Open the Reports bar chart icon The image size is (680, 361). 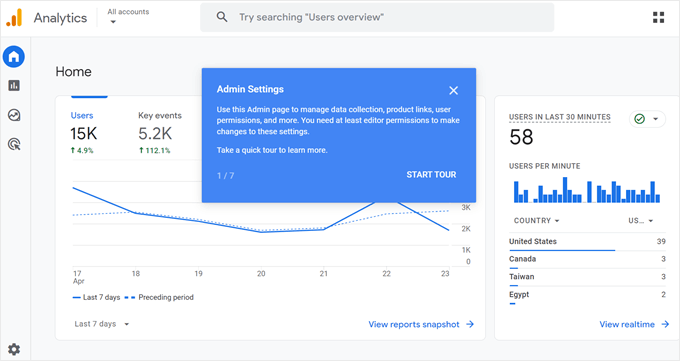[14, 85]
